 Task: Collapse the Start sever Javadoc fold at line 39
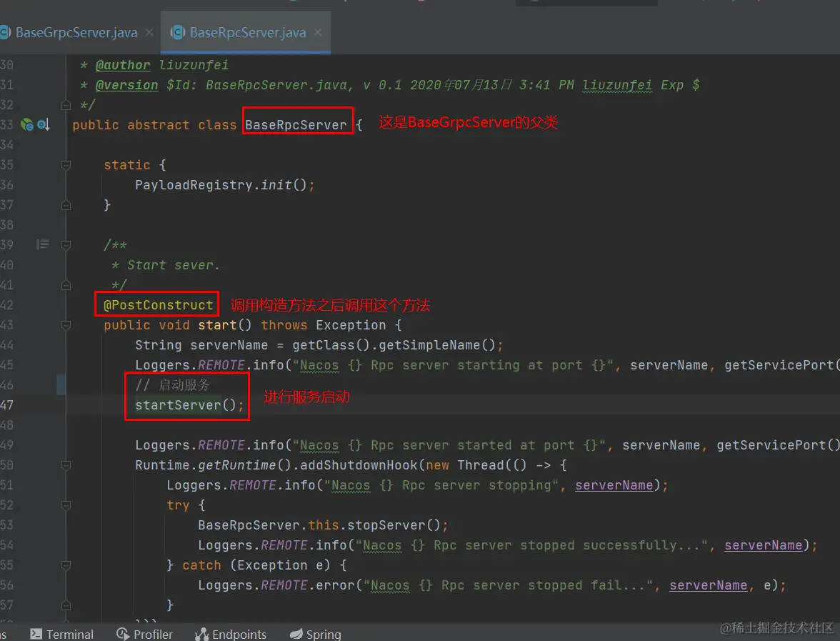[66, 245]
